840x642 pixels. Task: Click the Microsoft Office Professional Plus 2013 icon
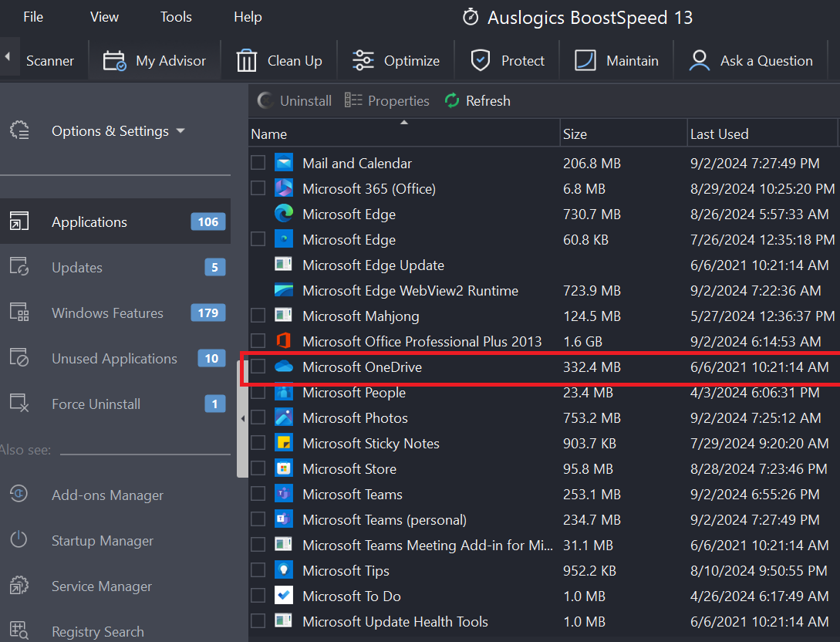tap(283, 341)
